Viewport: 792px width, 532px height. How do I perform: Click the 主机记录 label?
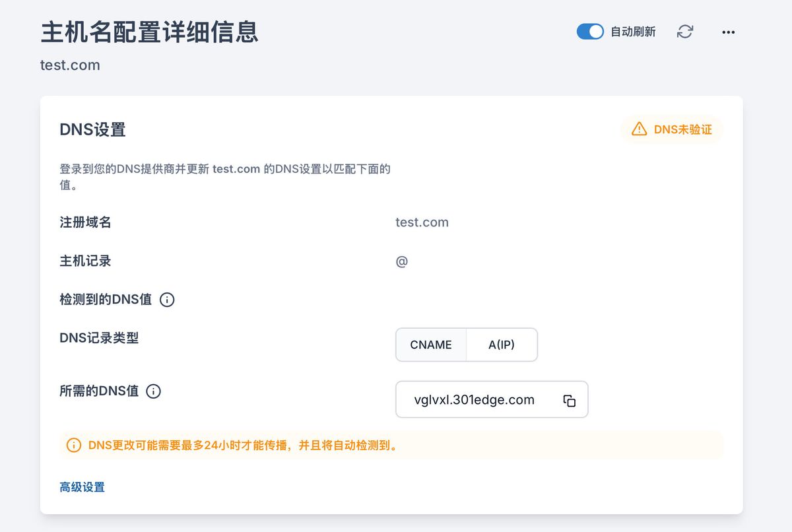tap(85, 261)
